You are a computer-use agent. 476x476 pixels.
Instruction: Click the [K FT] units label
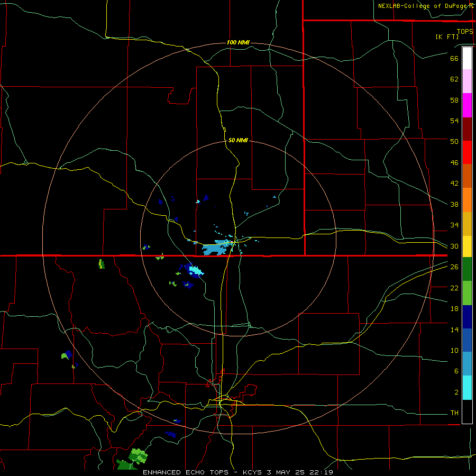click(x=447, y=36)
